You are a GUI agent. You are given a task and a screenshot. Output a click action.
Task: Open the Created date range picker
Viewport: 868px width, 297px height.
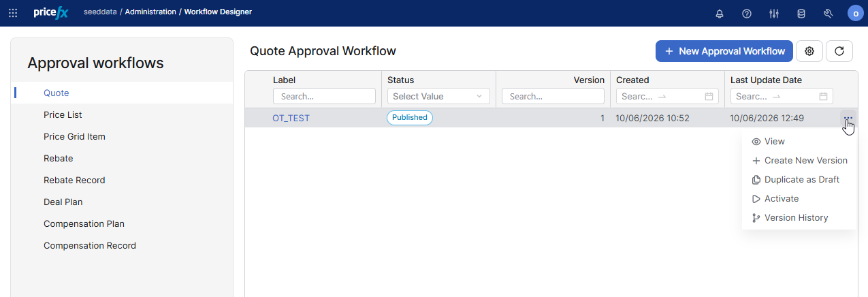664,96
